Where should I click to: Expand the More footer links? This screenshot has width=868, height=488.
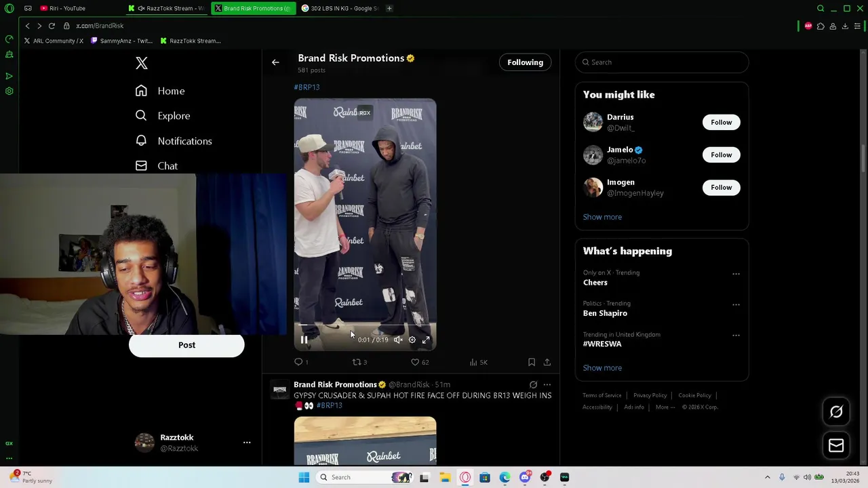pos(665,407)
